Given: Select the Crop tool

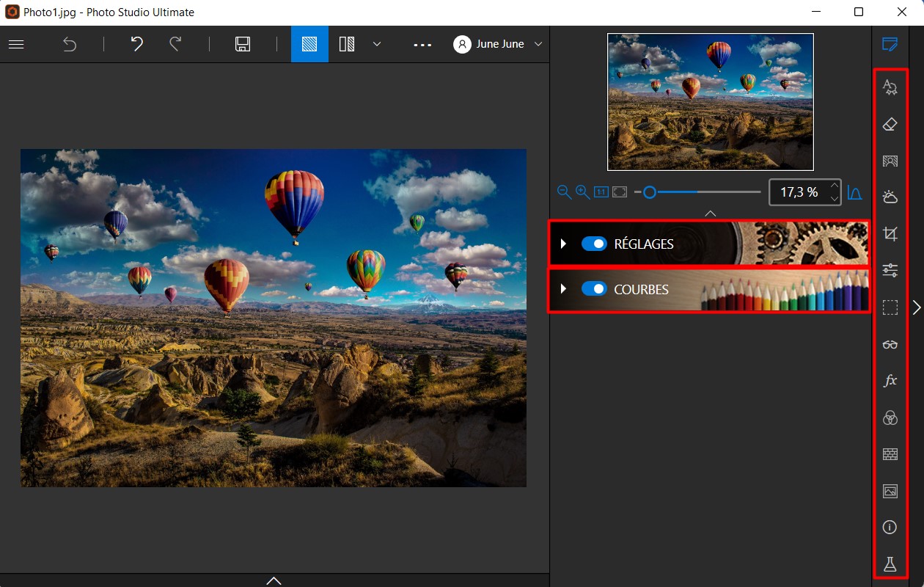Looking at the screenshot, I should click(890, 234).
